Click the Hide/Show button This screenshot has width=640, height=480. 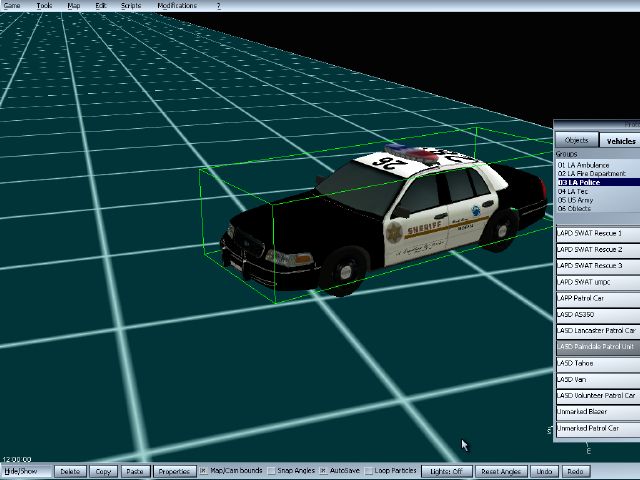tap(26, 471)
